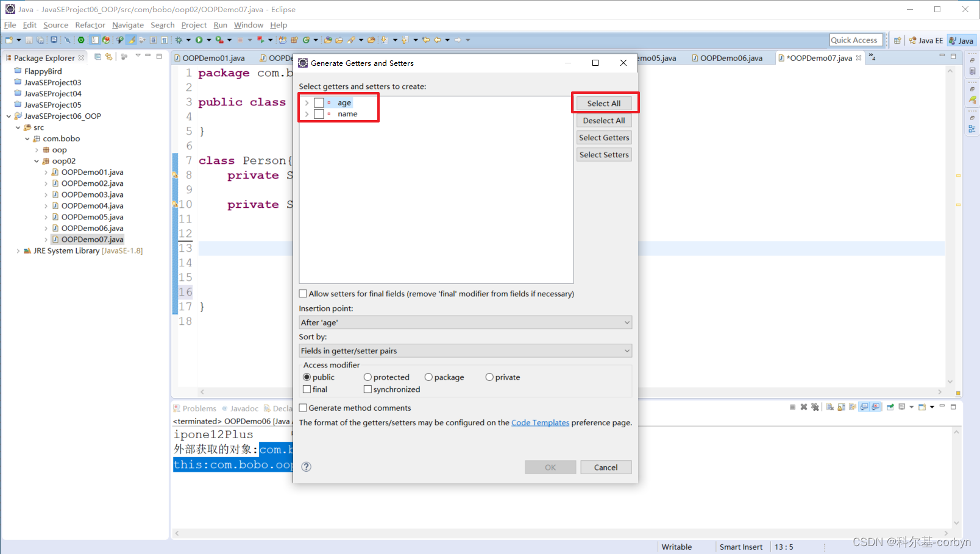
Task: Select the package access modifier
Action: (428, 377)
